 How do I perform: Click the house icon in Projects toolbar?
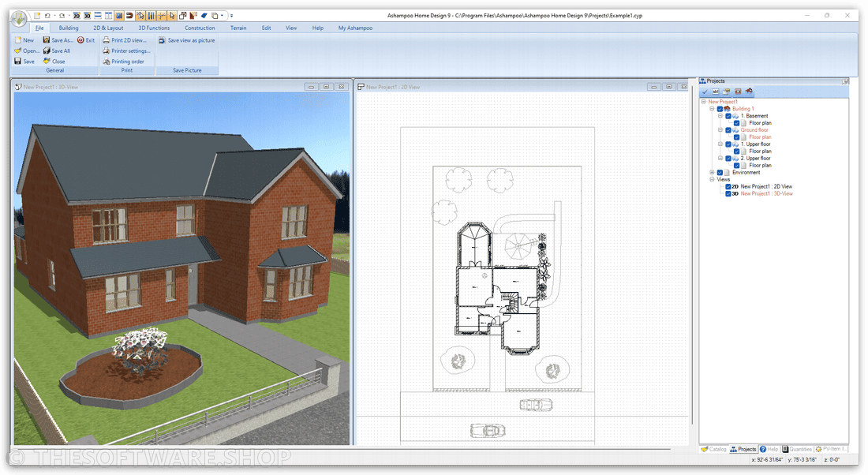click(749, 92)
